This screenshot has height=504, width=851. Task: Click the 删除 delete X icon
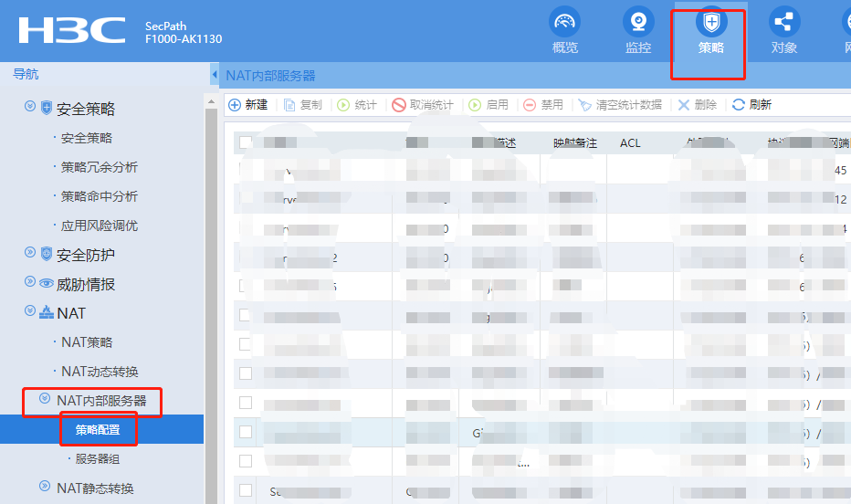pos(684,105)
